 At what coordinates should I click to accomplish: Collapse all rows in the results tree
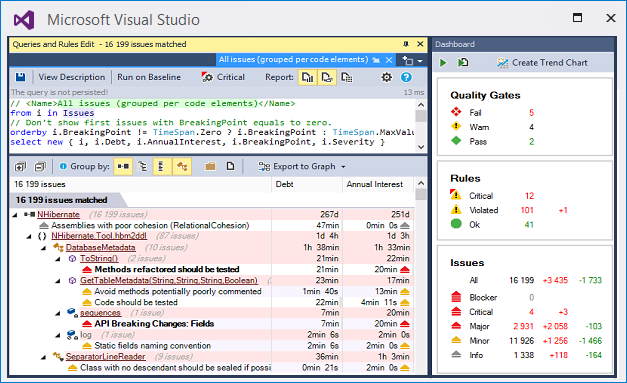click(40, 166)
